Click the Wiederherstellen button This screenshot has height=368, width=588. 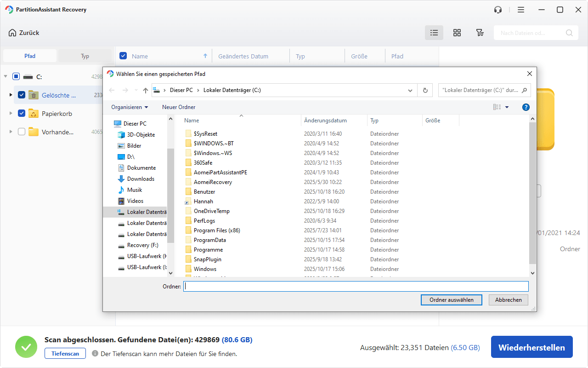point(532,347)
